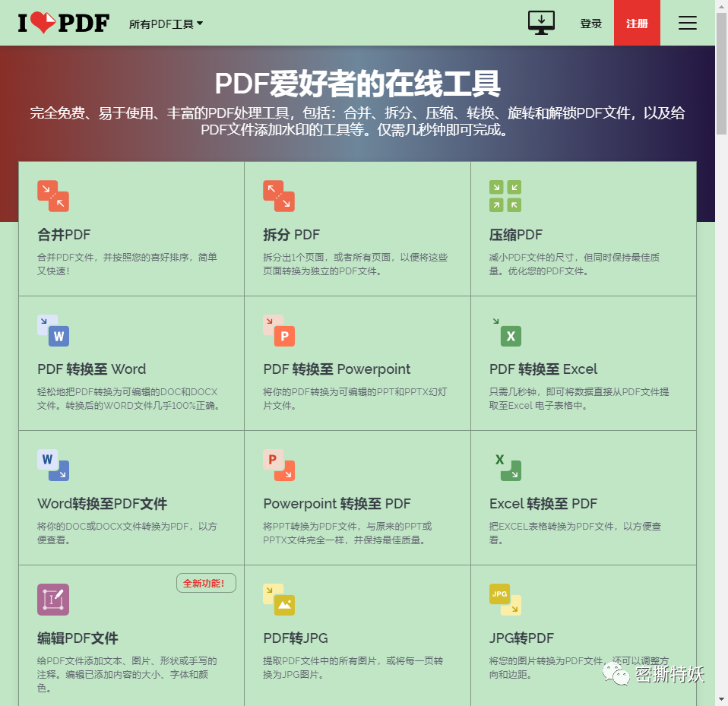Click the 合并PDF文件，并按照您的喜好排序 description
The image size is (728, 706).
coord(127,264)
